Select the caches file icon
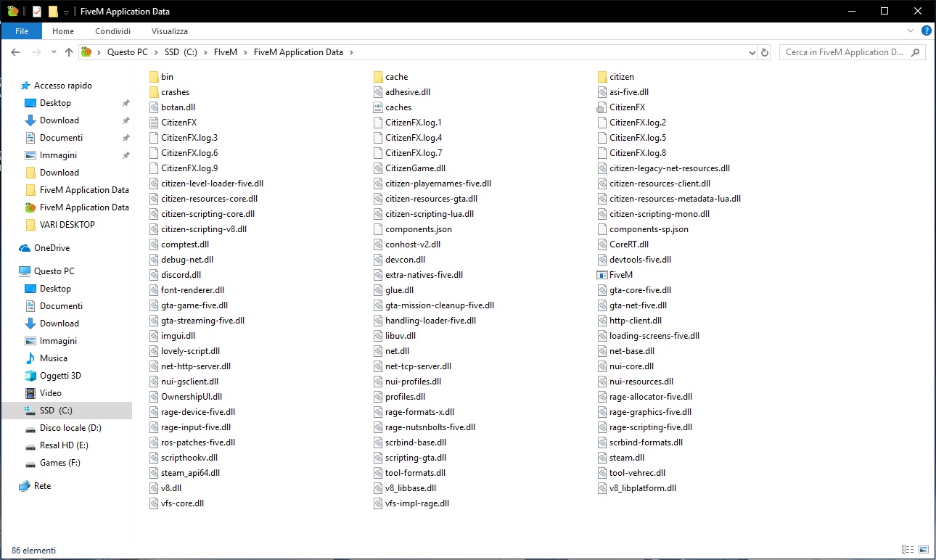 [x=378, y=107]
